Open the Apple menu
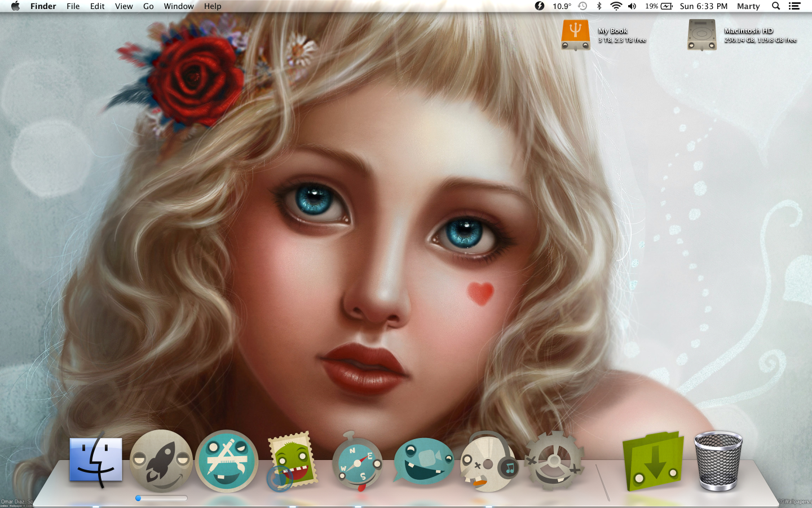Viewport: 812px width, 508px height. click(x=15, y=6)
